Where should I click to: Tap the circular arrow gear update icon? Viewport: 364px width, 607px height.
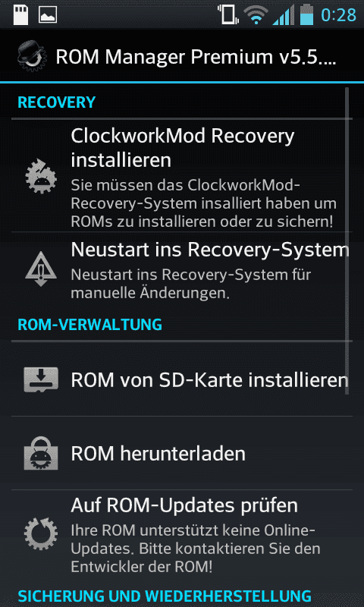point(41,533)
